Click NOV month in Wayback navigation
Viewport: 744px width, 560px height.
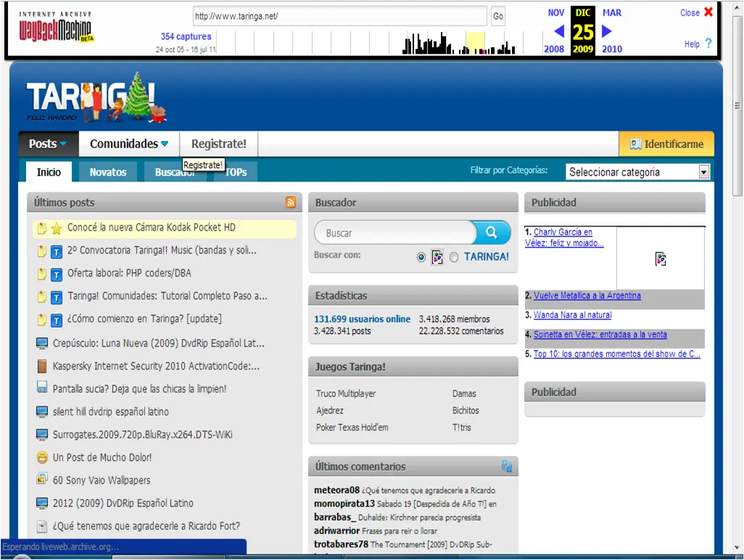pos(556,13)
